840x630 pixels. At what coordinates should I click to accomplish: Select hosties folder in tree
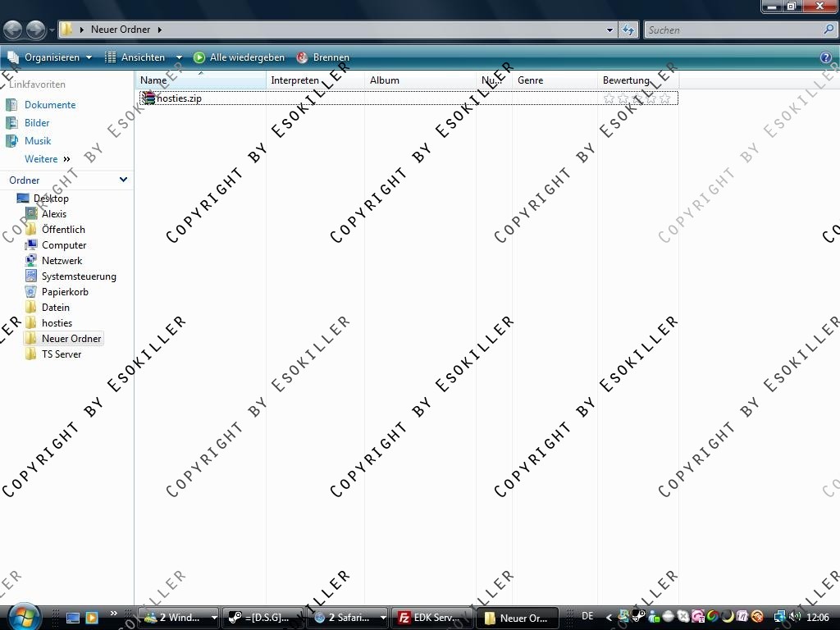coord(57,323)
